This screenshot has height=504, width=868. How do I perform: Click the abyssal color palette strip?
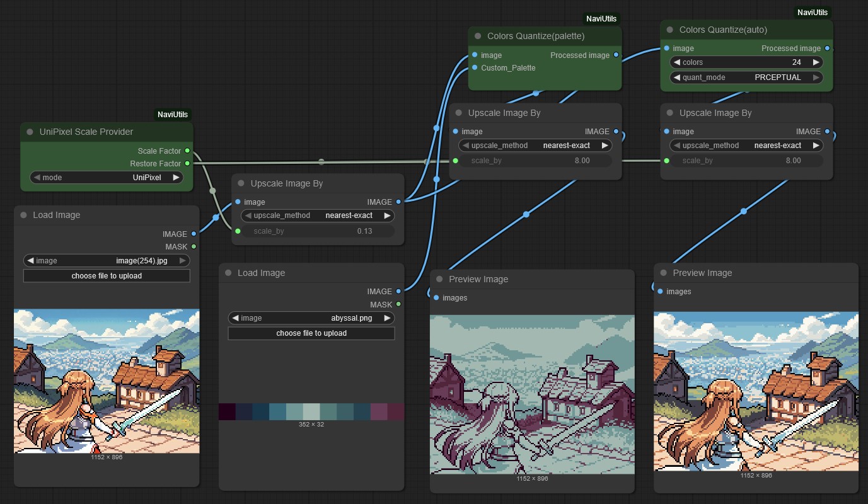311,411
